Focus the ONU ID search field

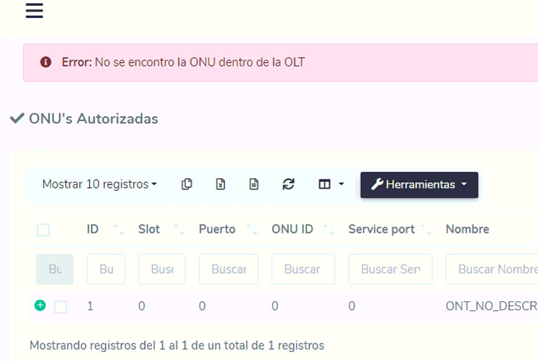pyautogui.click(x=303, y=269)
